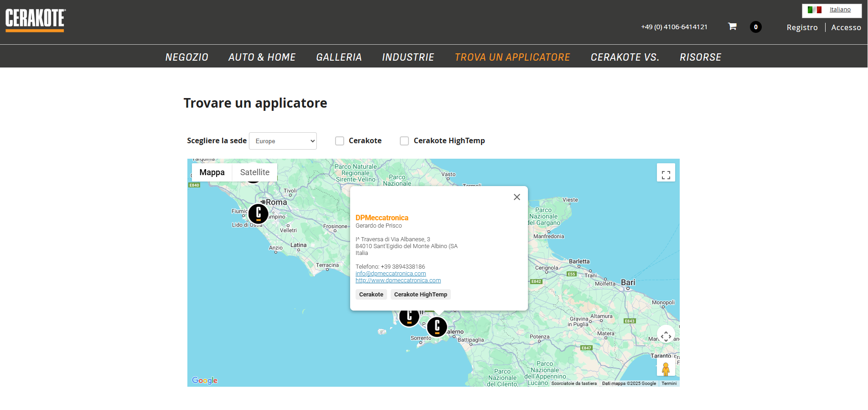Image resolution: width=868 pixels, height=410 pixels.
Task: Open the AUTO & HOME menu
Action: point(262,57)
